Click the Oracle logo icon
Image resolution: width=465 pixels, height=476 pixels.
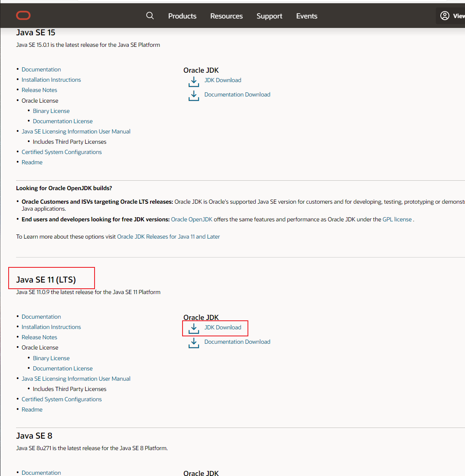click(23, 16)
